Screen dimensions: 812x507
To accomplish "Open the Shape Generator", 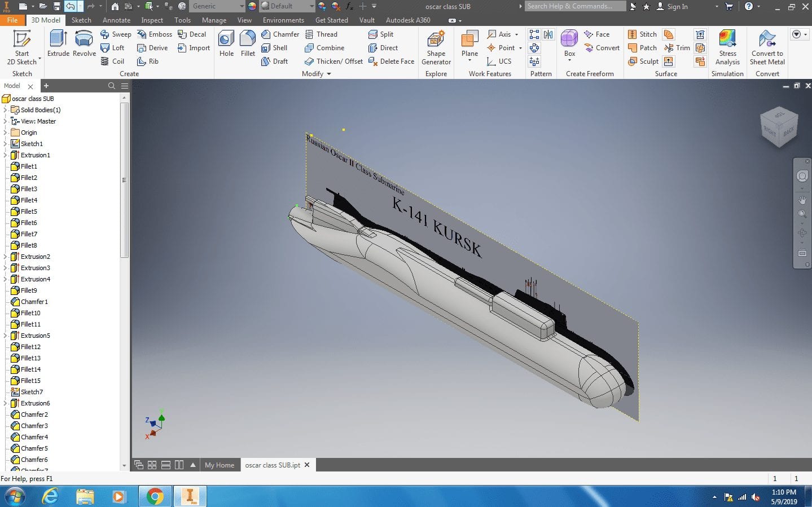I will tap(436, 47).
